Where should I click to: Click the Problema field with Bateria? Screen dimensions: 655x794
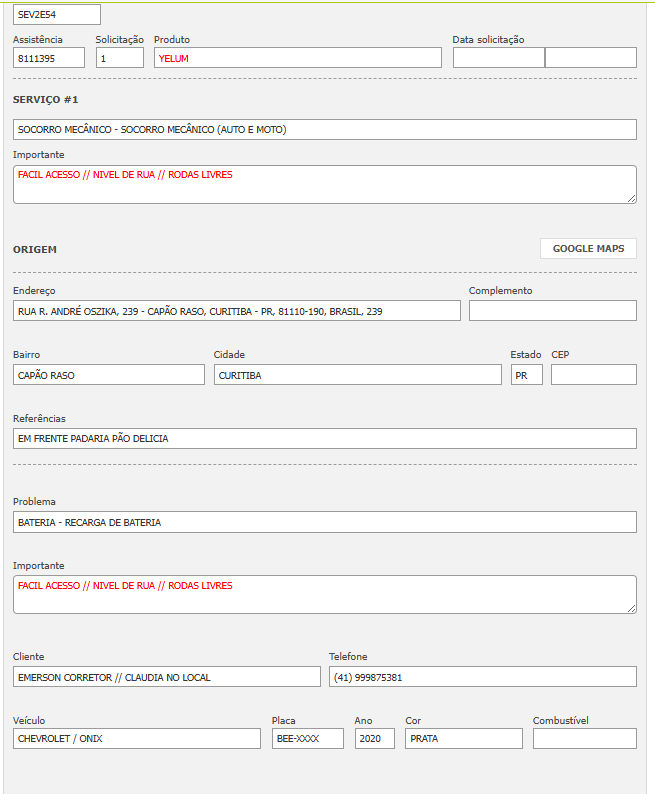[324, 522]
